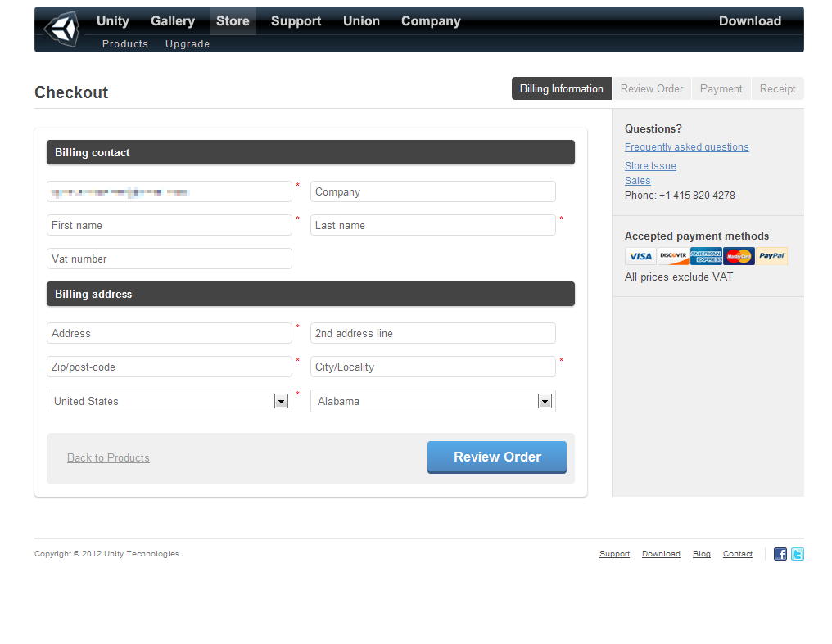Click the Visa payment card icon

click(640, 256)
